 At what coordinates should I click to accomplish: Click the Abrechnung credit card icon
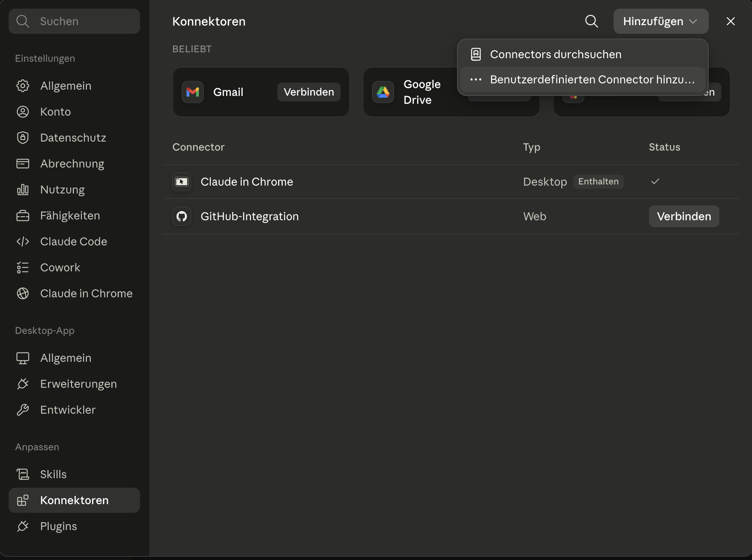[x=23, y=164]
